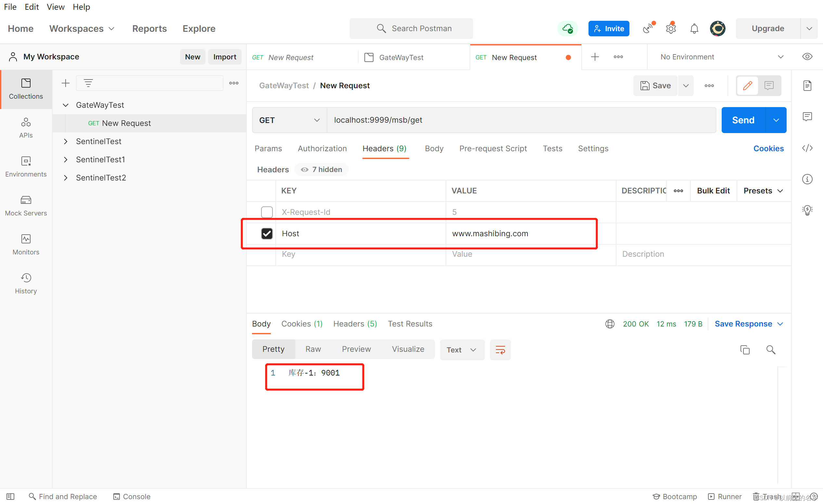Switch to the Body request tab
Viewport: 823px width, 504px height.
click(x=435, y=148)
